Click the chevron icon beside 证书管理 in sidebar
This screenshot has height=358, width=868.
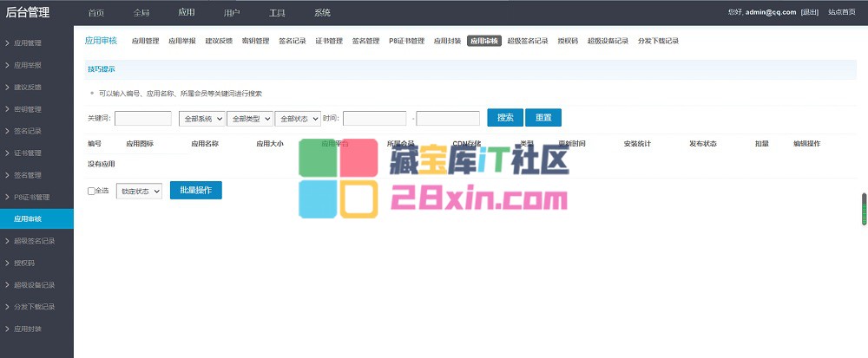[x=7, y=153]
